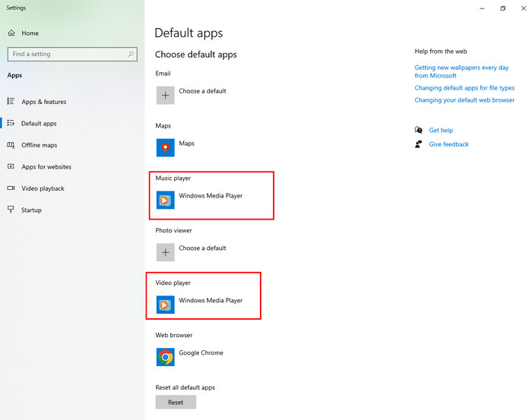This screenshot has height=420, width=532.
Task: Click the Home icon in sidebar
Action: 11,33
